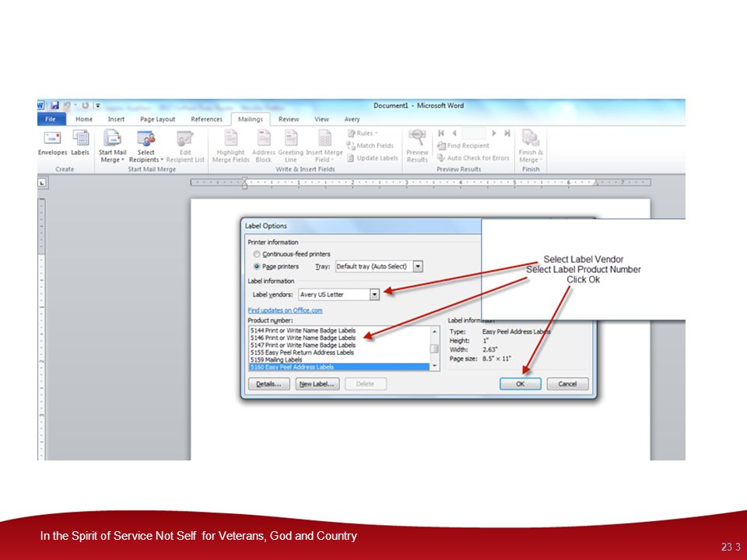Click Redo in quick access toolbar
Viewport: 747px width, 560px height.
[85, 105]
